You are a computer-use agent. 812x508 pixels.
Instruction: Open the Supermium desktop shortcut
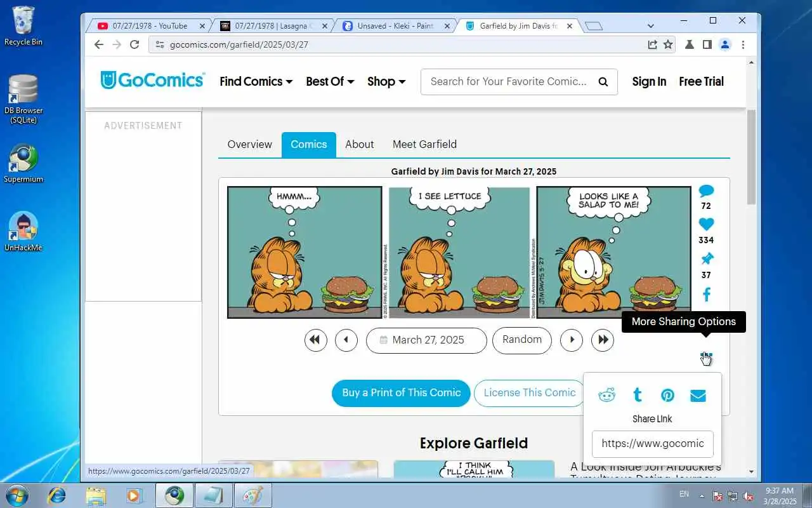(23, 164)
